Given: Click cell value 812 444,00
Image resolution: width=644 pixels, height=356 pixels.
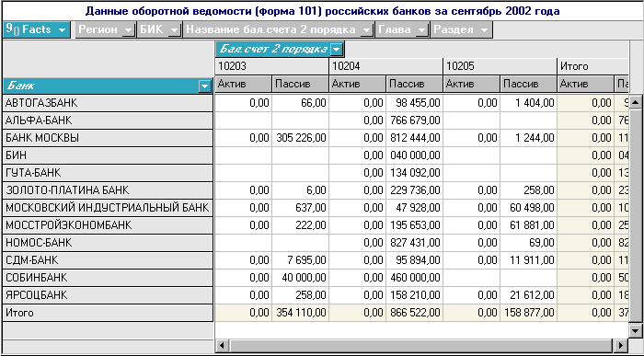Looking at the screenshot, I should click(x=414, y=138).
